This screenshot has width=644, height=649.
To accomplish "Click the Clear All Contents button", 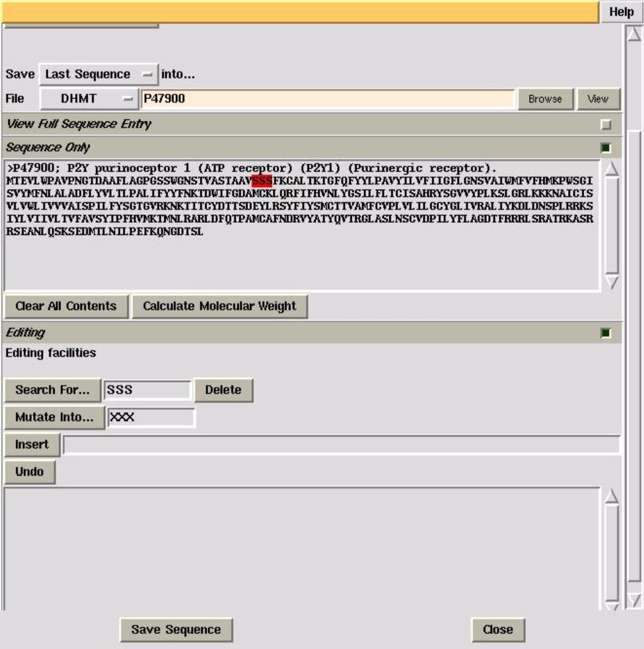I will click(66, 306).
